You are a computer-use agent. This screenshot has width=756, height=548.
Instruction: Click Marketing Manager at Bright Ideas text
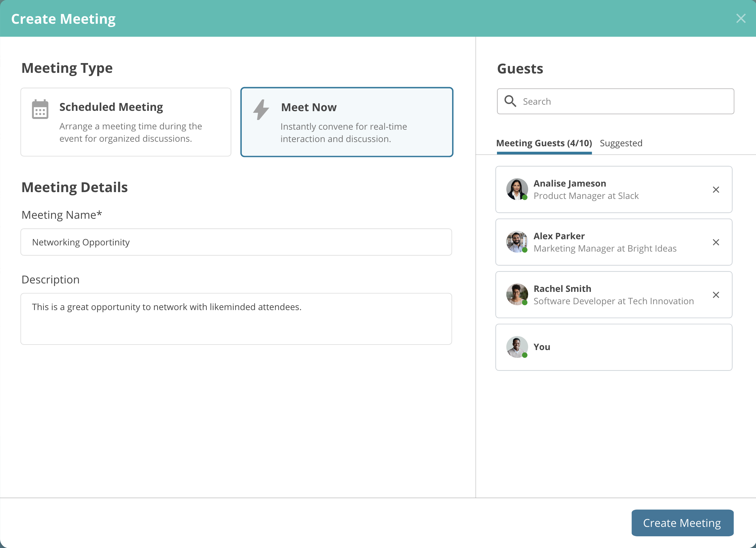(x=605, y=248)
